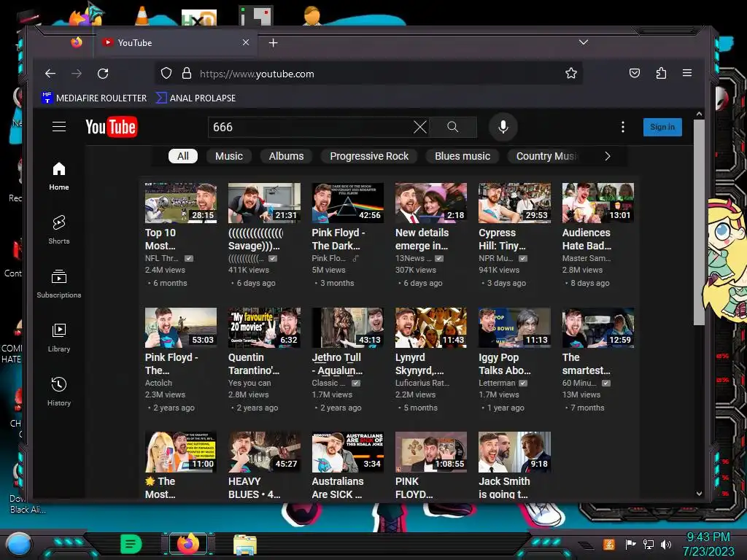Open MEDIAFIRE ROULETTER bookmark
This screenshot has width=747, height=560.
[94, 98]
